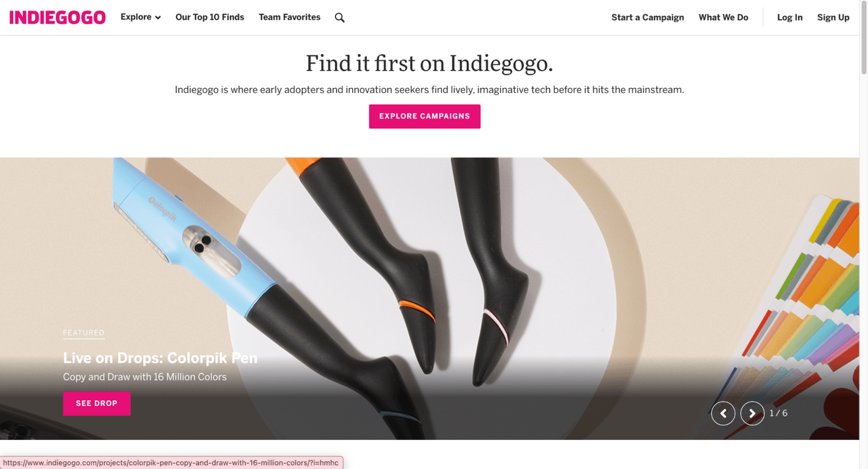Advance to next carousel slide arrow
The height and width of the screenshot is (469, 868).
pyautogui.click(x=752, y=413)
